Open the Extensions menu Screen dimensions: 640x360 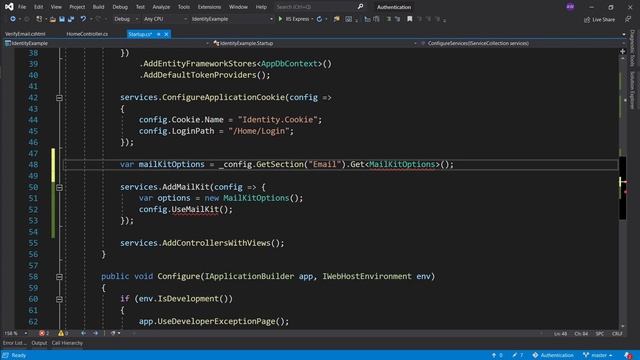[x=209, y=7]
